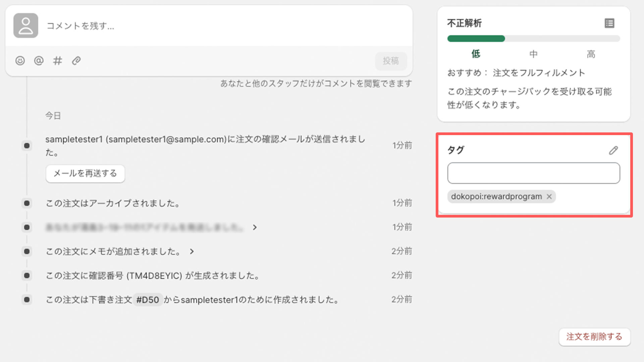644x362 pixels.
Task: Open the emoji picker in the comment box
Action: (20, 61)
